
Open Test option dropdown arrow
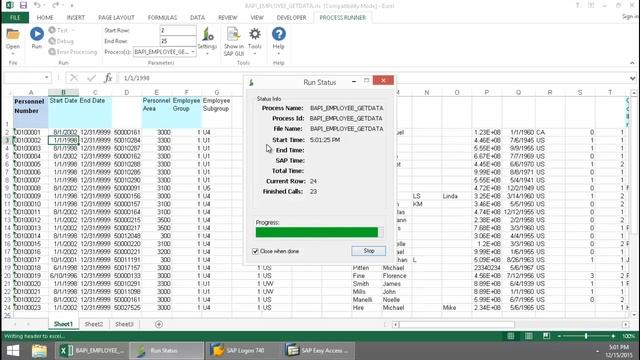(73, 30)
